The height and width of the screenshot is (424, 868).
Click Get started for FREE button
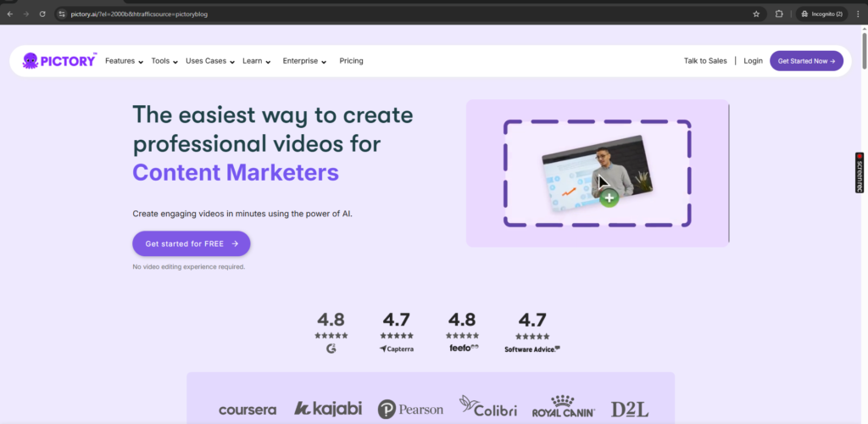click(192, 243)
